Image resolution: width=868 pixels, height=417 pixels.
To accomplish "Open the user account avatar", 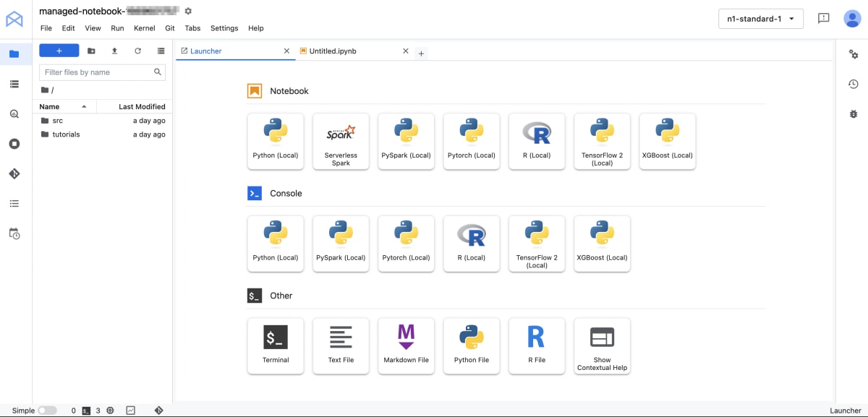I will point(852,19).
